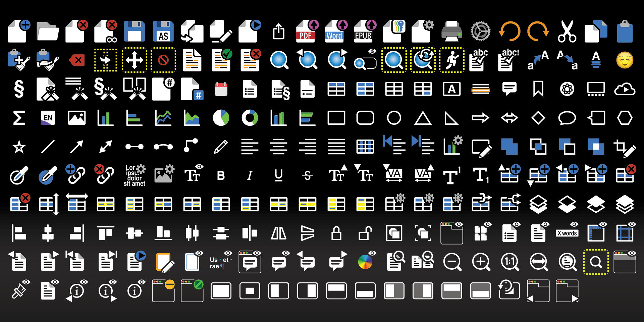Click the Save As floppy icon labeled AS
The image size is (644, 322).
tap(163, 31)
